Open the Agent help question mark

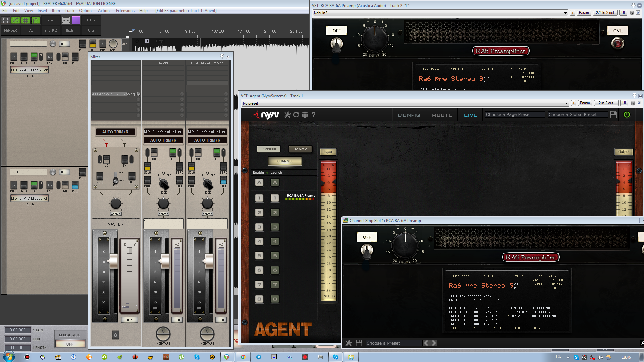[314, 115]
